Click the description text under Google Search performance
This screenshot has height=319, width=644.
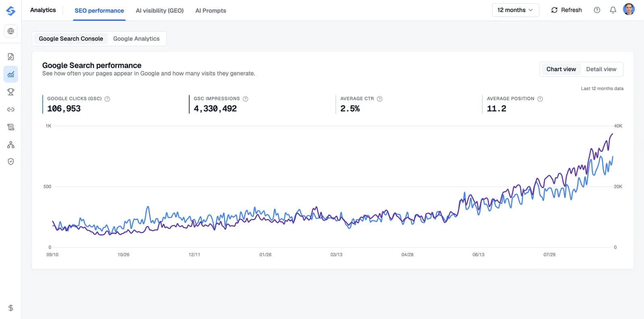(149, 74)
